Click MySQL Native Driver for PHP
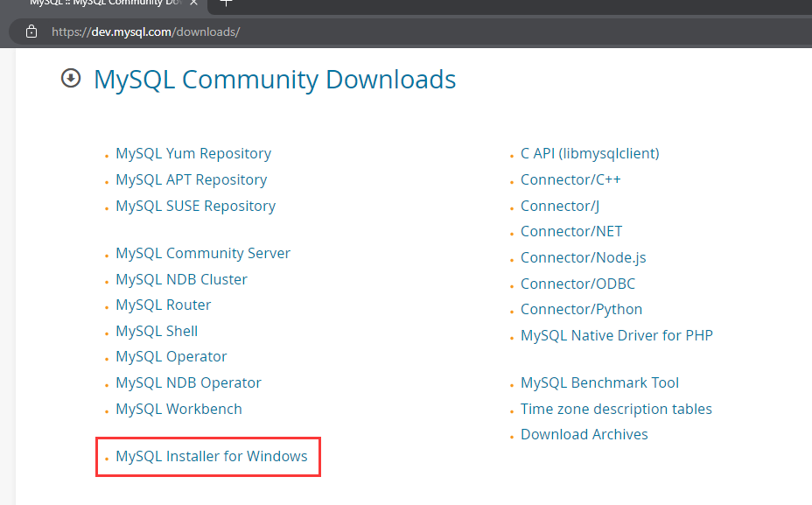Image resolution: width=812 pixels, height=505 pixels. coord(616,335)
